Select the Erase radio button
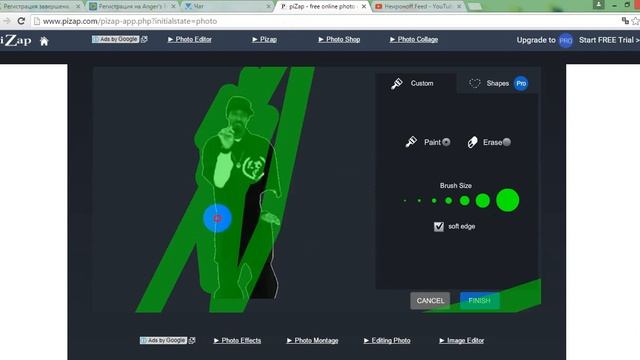Viewport: 640px width, 360px height. (507, 142)
